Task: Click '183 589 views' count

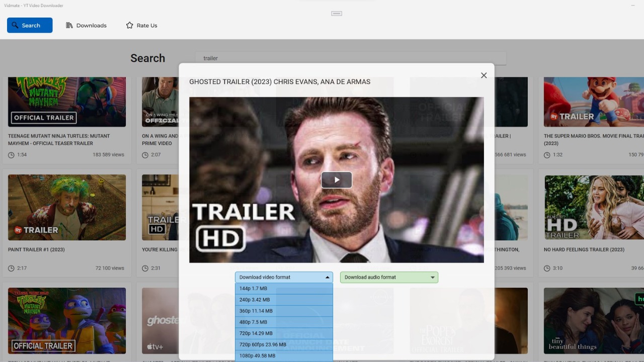Action: click(x=108, y=155)
